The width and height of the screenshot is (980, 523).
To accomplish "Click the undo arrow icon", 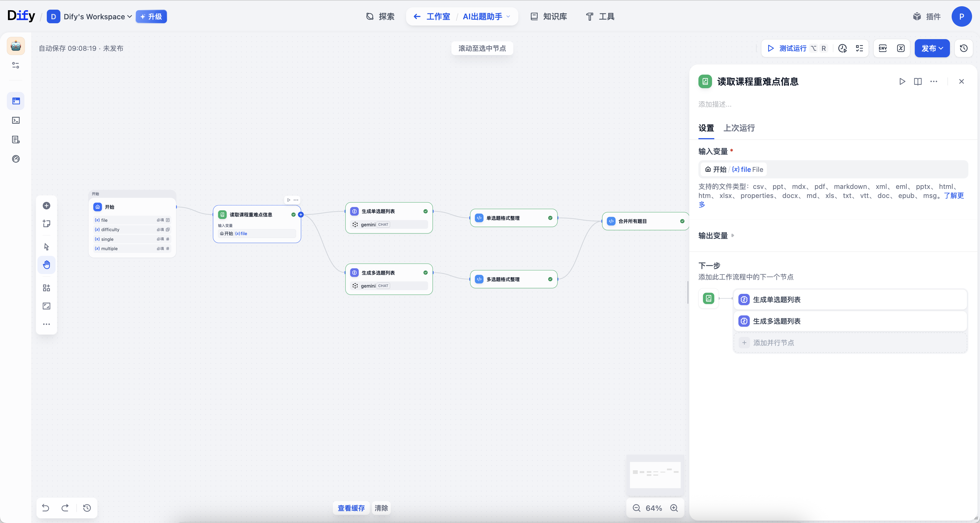I will click(x=46, y=508).
